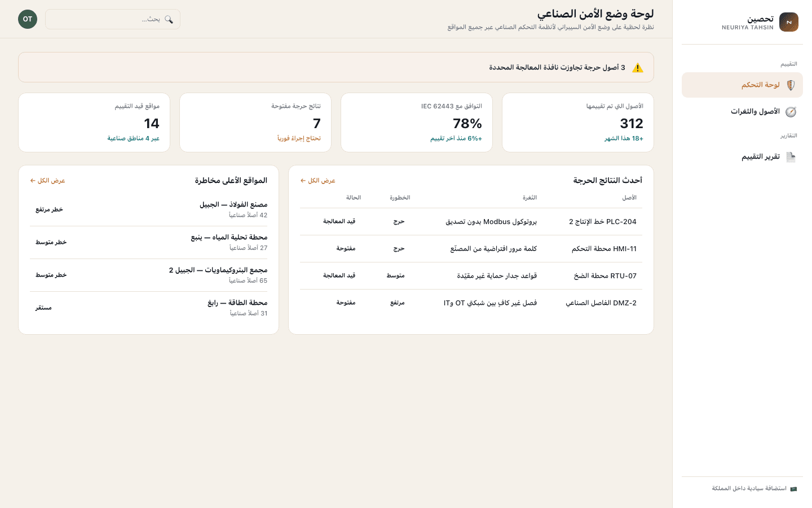
Task: Click the flag icon beside استضافة سيادية
Action: (793, 489)
